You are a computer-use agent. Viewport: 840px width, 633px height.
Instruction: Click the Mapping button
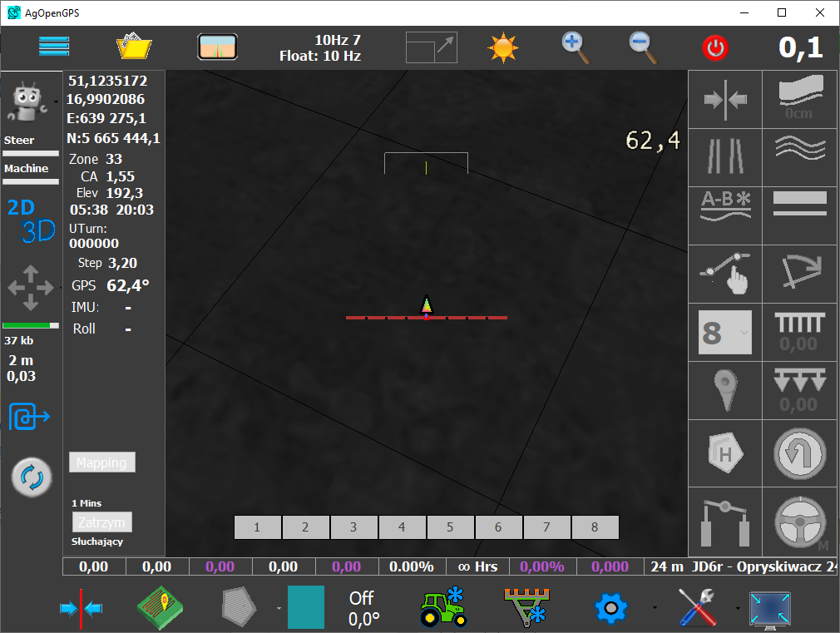pyautogui.click(x=101, y=462)
